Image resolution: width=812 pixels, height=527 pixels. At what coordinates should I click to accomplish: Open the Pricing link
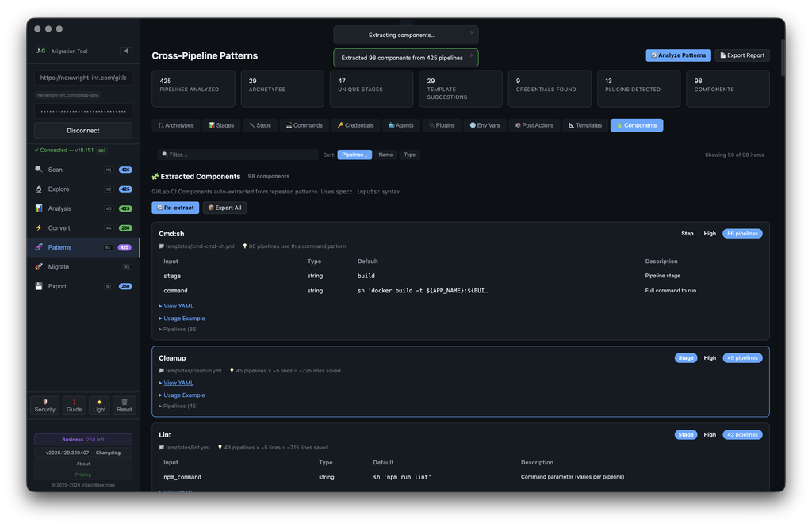[x=82, y=475]
